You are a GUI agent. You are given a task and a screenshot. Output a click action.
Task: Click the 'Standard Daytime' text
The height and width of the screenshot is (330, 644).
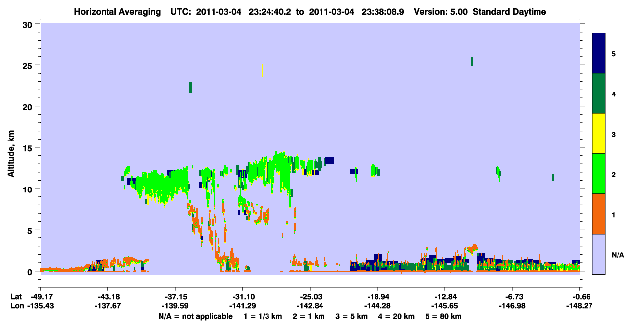coord(509,12)
